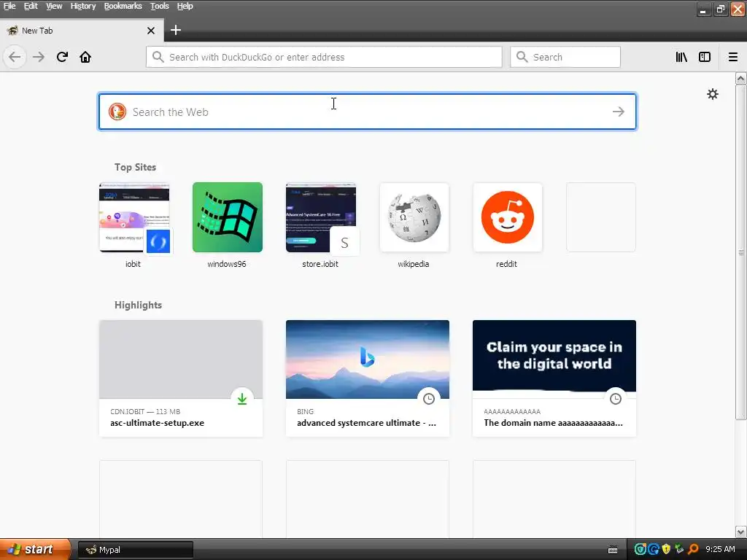The width and height of the screenshot is (747, 560).
Task: Click the second blue circular tray icon
Action: [x=653, y=550]
